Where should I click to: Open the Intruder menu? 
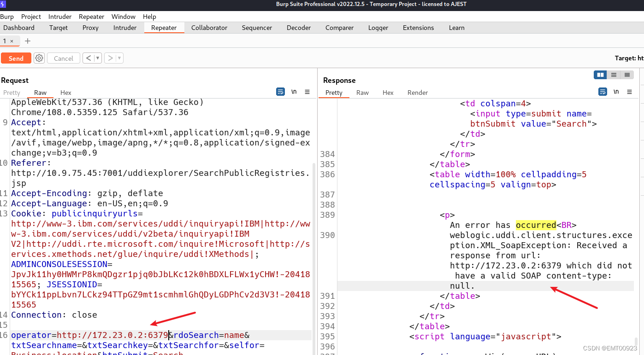click(60, 17)
